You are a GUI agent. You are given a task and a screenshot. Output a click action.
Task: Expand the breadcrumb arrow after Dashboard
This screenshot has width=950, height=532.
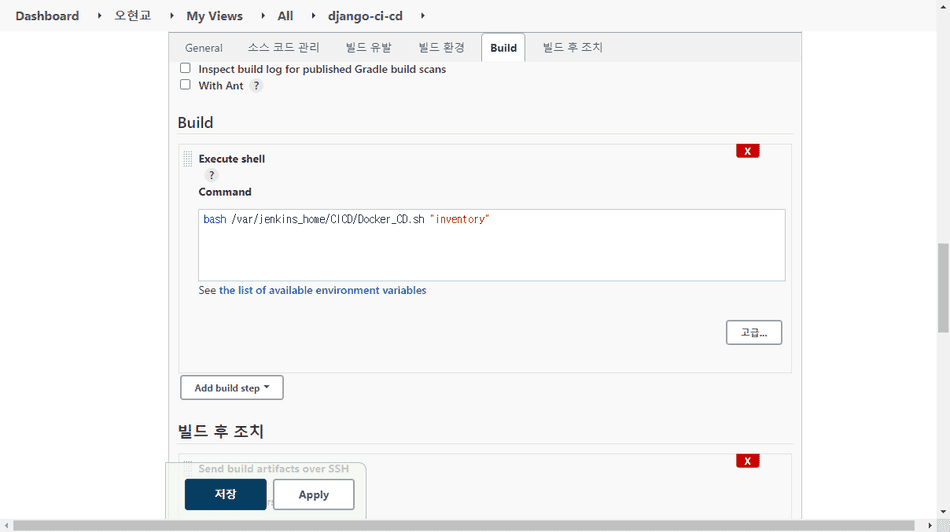[99, 16]
